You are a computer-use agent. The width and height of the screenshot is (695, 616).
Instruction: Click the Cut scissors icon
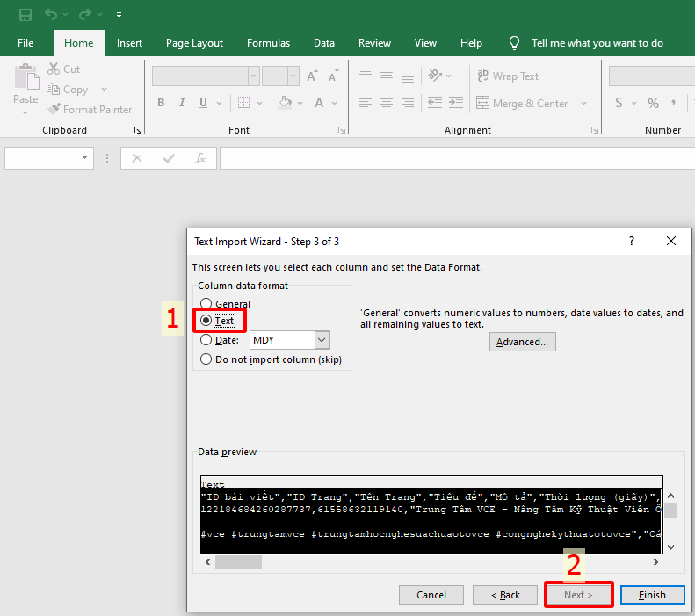pos(54,69)
